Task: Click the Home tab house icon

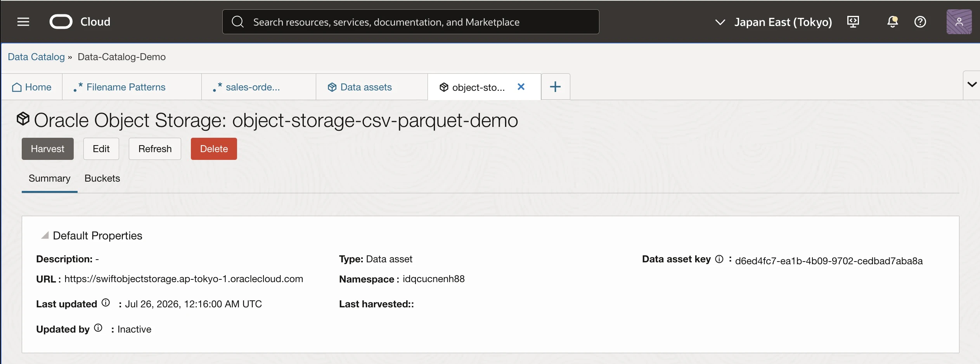Action: [17, 87]
